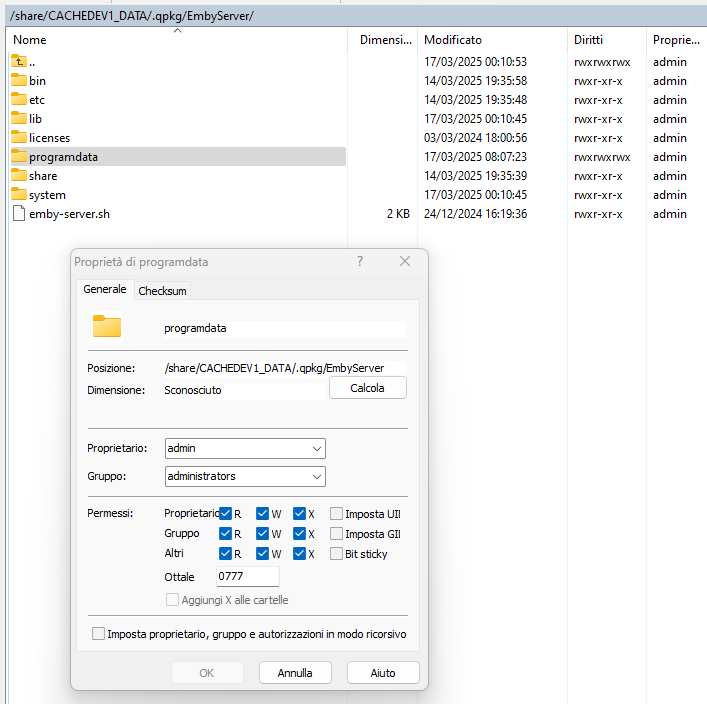
Task: Click the etc folder name
Action: coord(37,100)
